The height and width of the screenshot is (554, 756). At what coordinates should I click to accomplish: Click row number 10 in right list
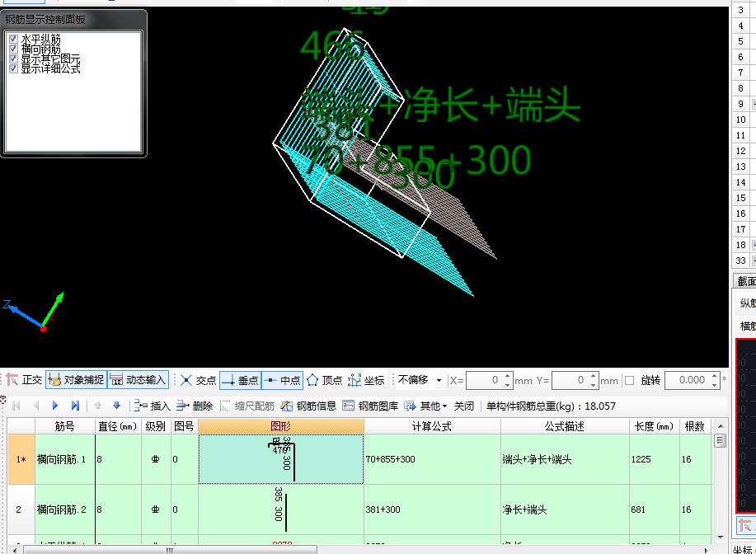point(740,120)
